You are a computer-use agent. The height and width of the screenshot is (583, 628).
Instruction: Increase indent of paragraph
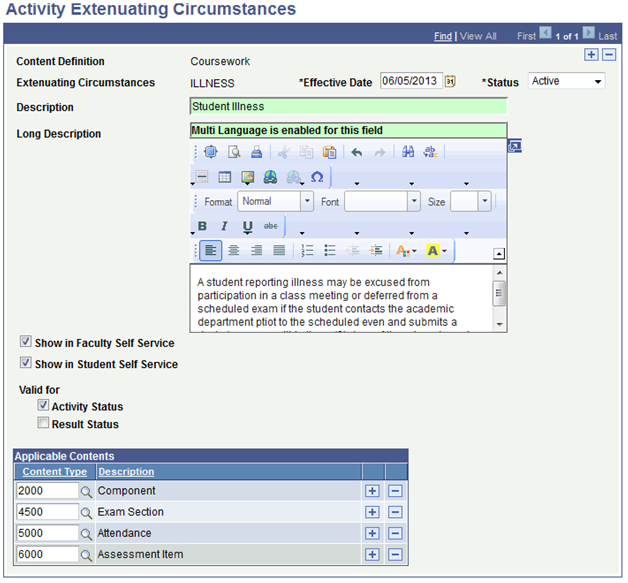[376, 251]
